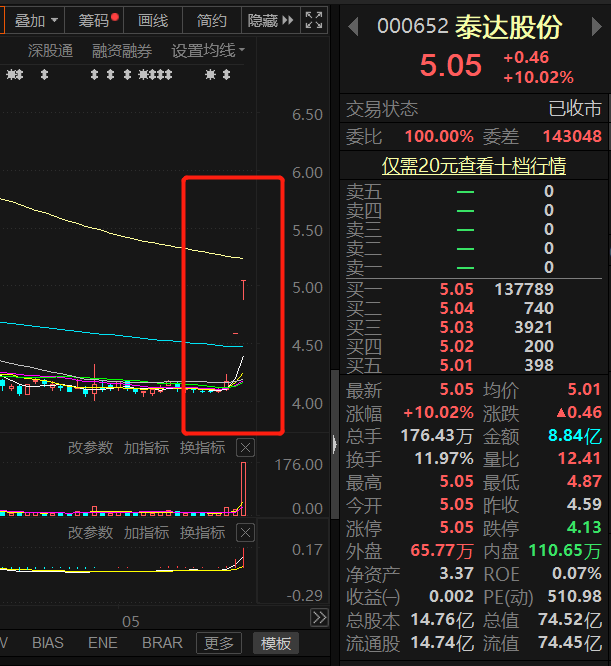Screen dimensions: 611x666
Task: Close the volume indicator panel
Action: click(245, 448)
